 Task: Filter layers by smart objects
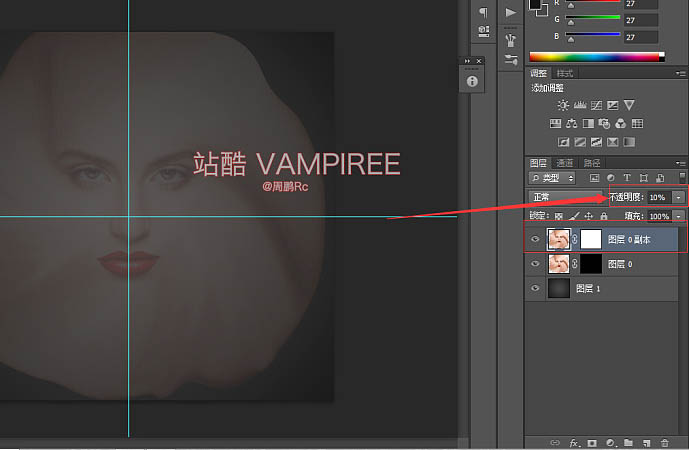tap(660, 178)
